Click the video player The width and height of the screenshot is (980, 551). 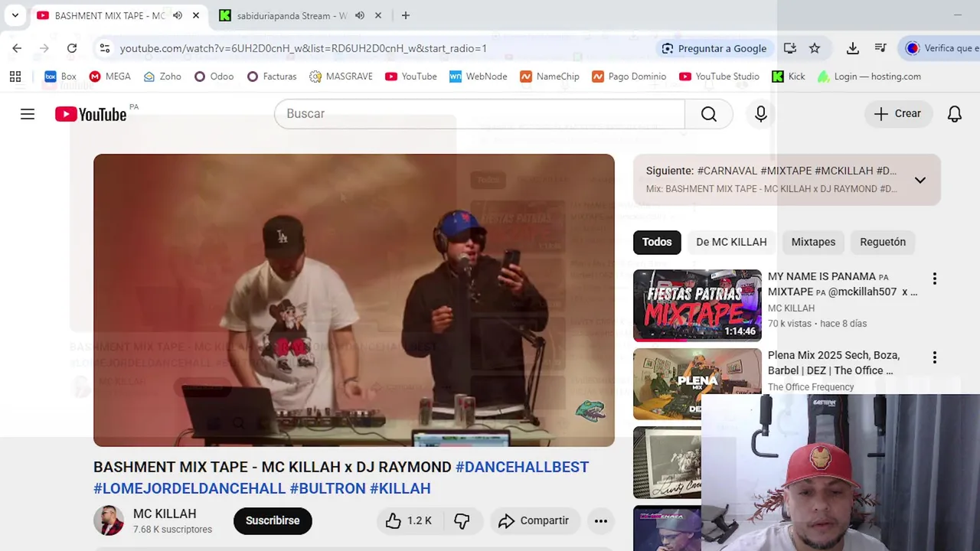[354, 300]
